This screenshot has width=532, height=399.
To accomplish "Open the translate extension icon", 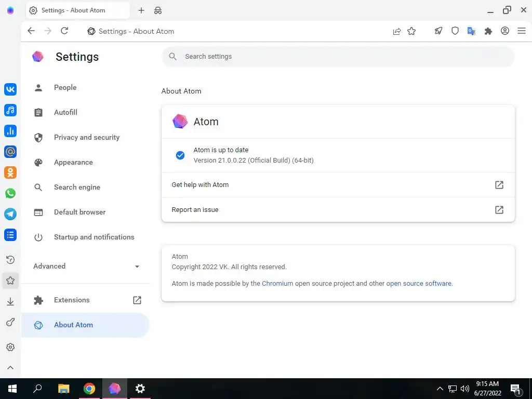I will pos(471,31).
